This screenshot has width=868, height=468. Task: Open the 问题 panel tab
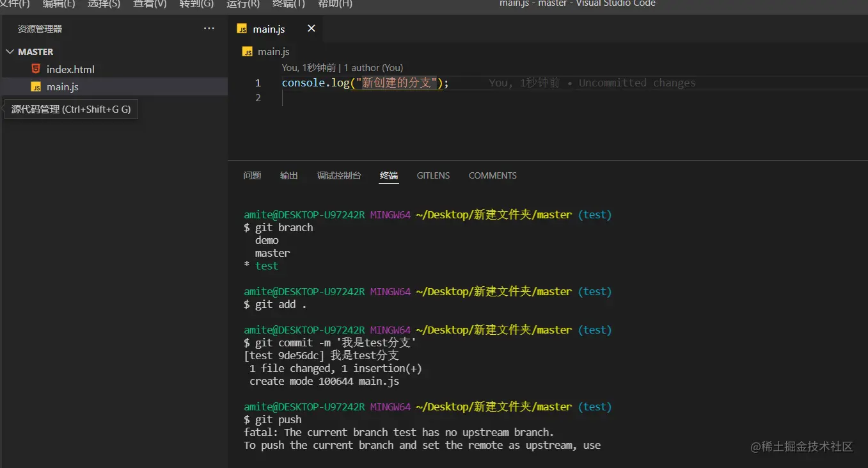(252, 175)
